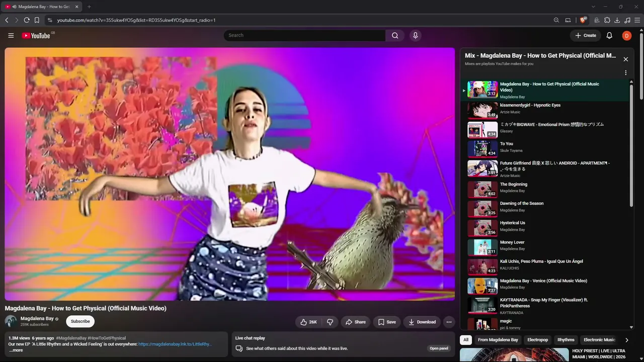Open the Magdalena Bay channel name link
The width and height of the screenshot is (644, 362).
37,319
